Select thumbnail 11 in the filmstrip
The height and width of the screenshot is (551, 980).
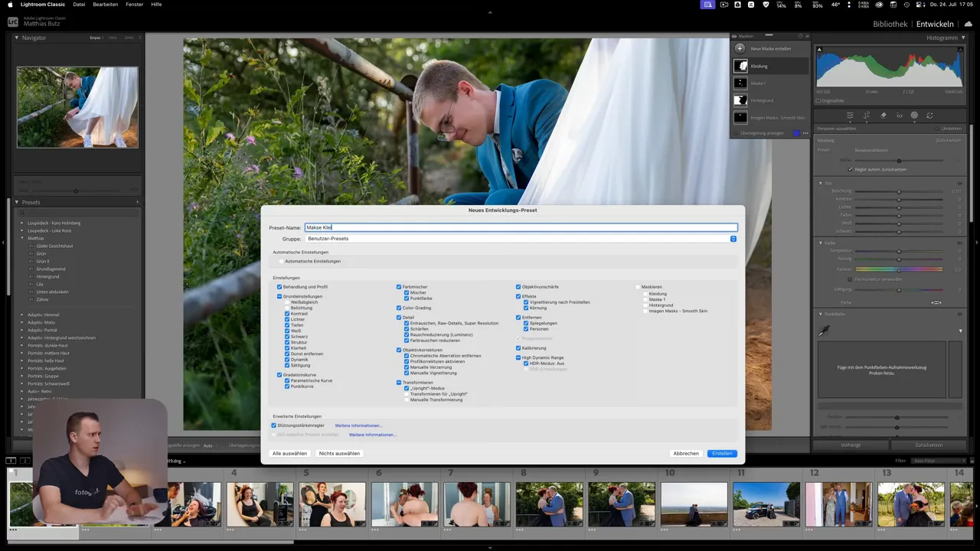tap(767, 504)
